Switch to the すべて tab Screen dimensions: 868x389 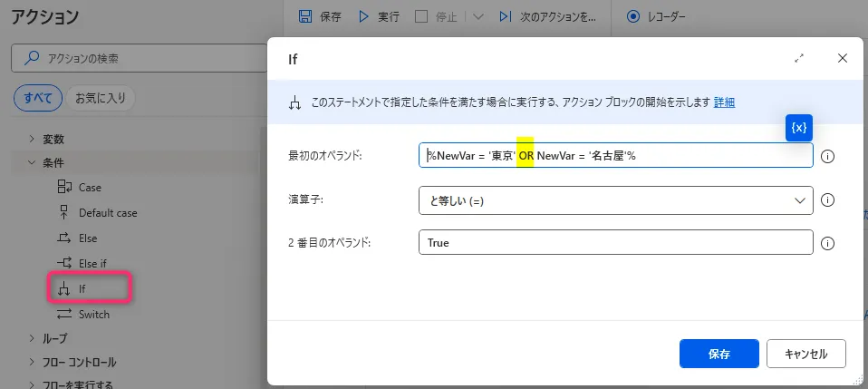[x=37, y=98]
